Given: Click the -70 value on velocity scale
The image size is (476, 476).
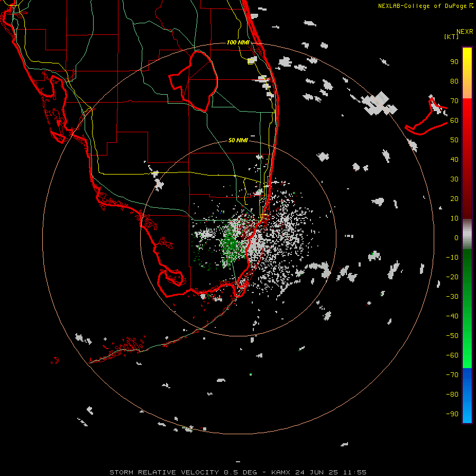Looking at the screenshot, I should pos(452,374).
